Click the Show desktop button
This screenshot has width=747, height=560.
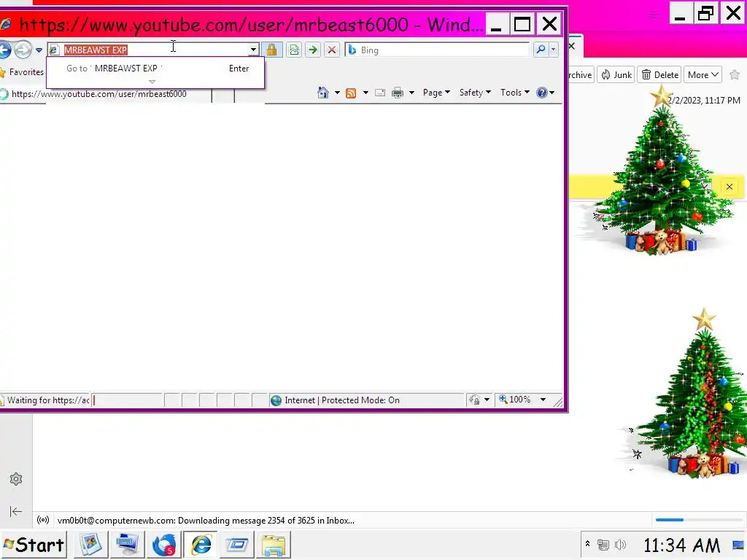738,545
